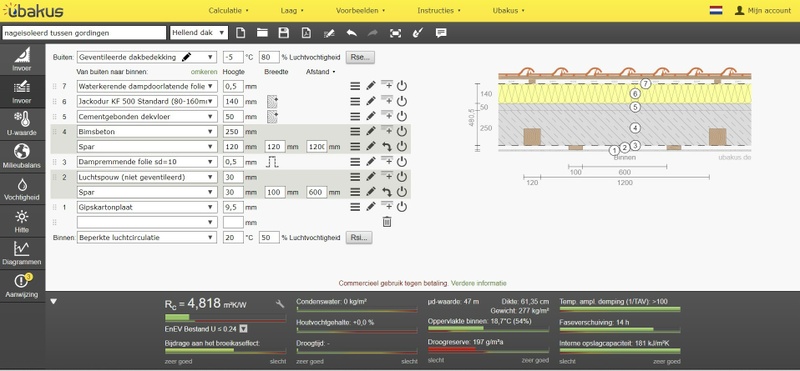Click the Rse... button
This screenshot has height=371, width=800.
point(360,57)
